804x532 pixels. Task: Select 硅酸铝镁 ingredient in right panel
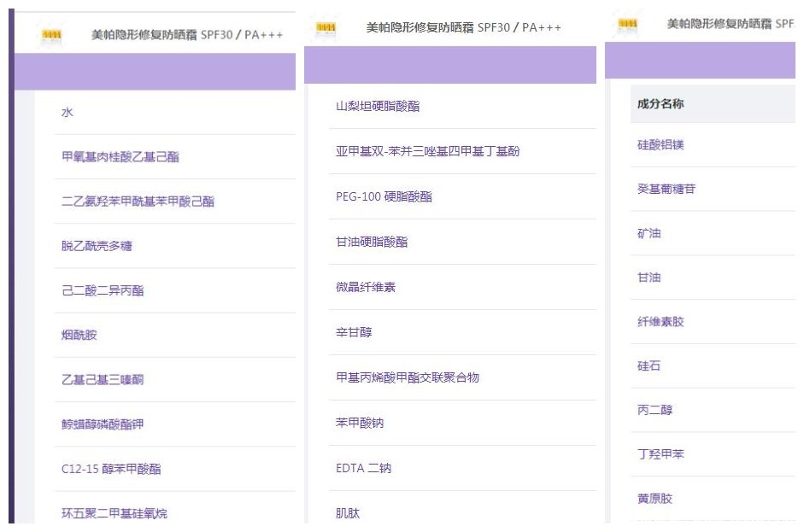pyautogui.click(x=660, y=145)
